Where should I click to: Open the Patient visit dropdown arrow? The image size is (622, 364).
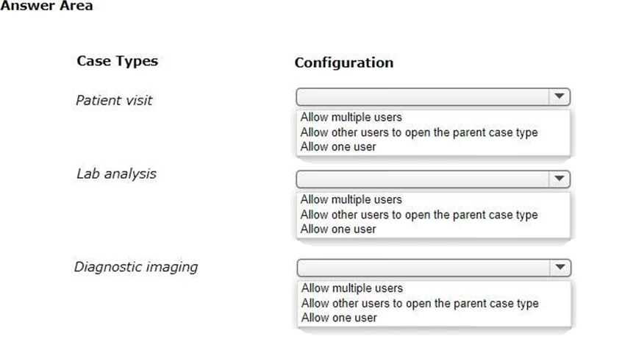(x=560, y=97)
